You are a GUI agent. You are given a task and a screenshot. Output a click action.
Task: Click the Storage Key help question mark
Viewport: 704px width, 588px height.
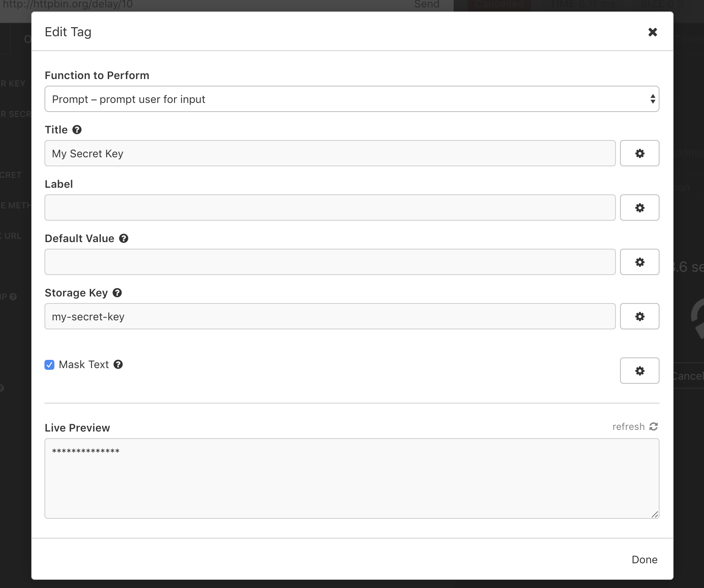click(x=117, y=293)
